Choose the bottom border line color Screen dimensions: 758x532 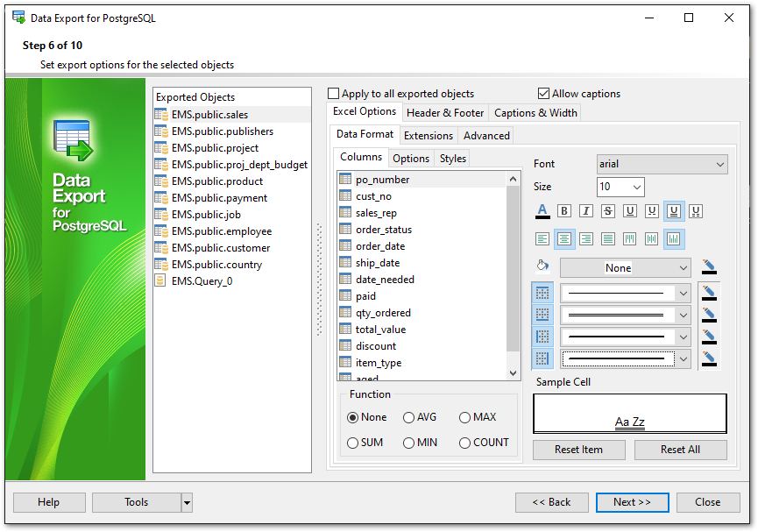tap(709, 315)
